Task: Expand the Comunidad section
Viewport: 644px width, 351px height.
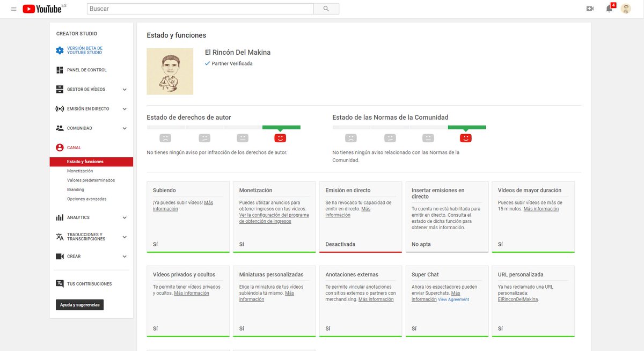Action: (x=125, y=128)
